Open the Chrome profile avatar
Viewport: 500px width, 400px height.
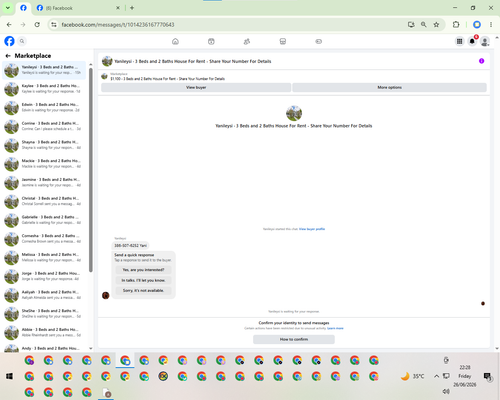[477, 25]
